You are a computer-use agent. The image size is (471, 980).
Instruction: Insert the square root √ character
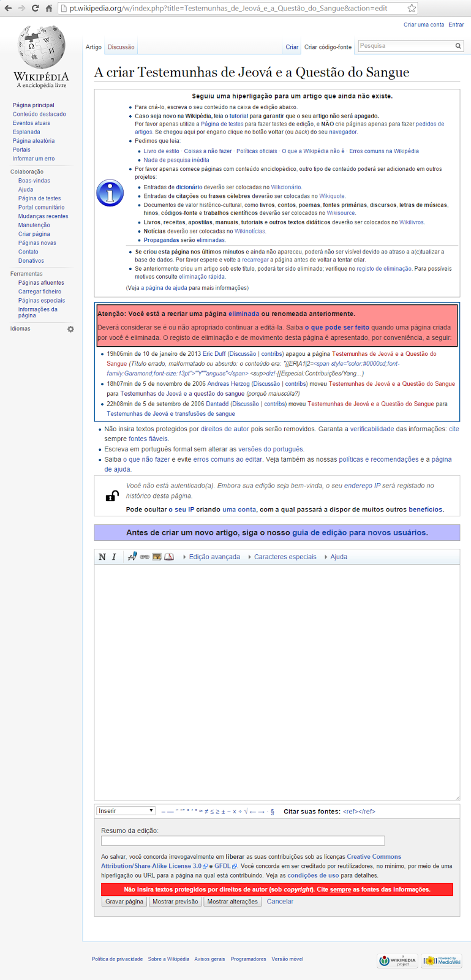(x=246, y=812)
